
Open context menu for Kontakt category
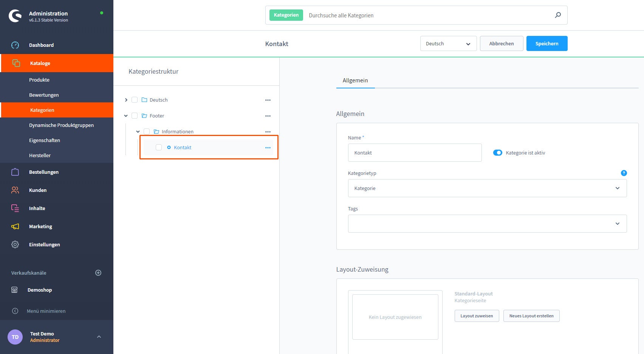268,148
